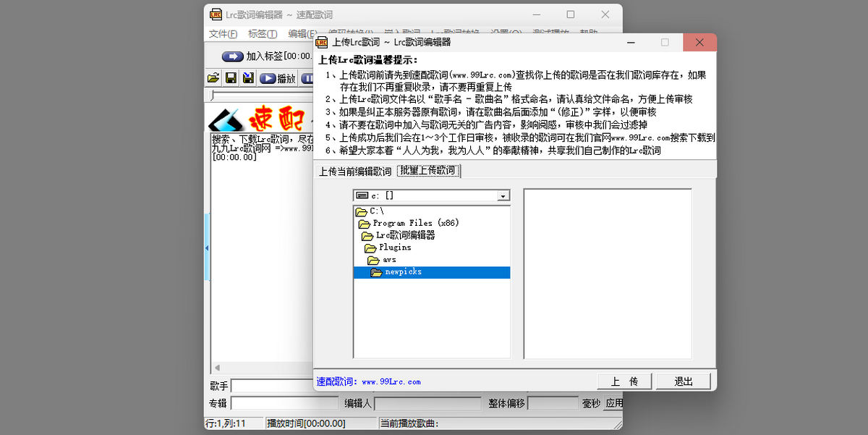Click the open file folder toolbar icon
Screen dimensions: 868x435
pyautogui.click(x=213, y=78)
